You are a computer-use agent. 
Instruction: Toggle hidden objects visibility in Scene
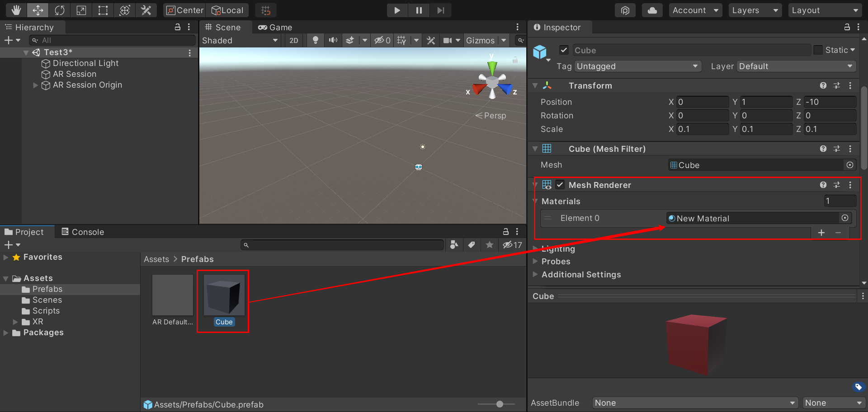click(x=382, y=40)
